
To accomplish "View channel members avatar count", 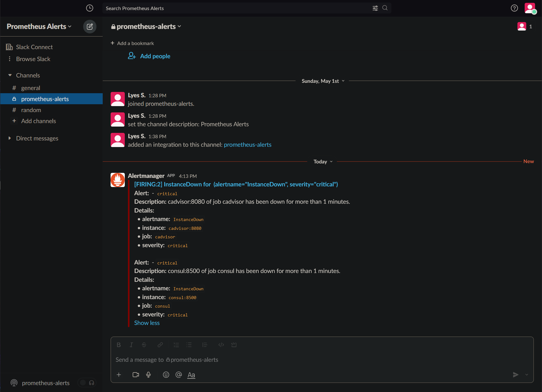I will point(525,26).
